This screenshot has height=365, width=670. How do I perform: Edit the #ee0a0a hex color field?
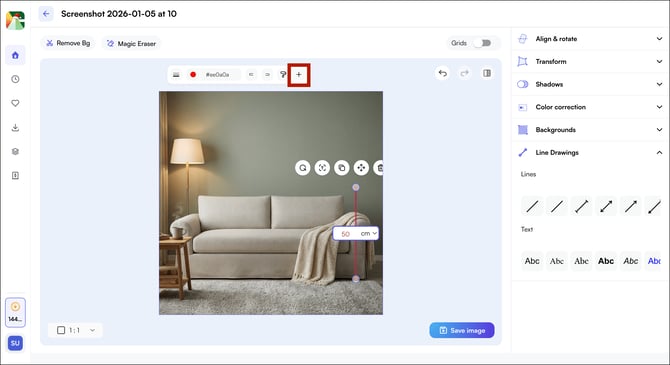coord(217,75)
